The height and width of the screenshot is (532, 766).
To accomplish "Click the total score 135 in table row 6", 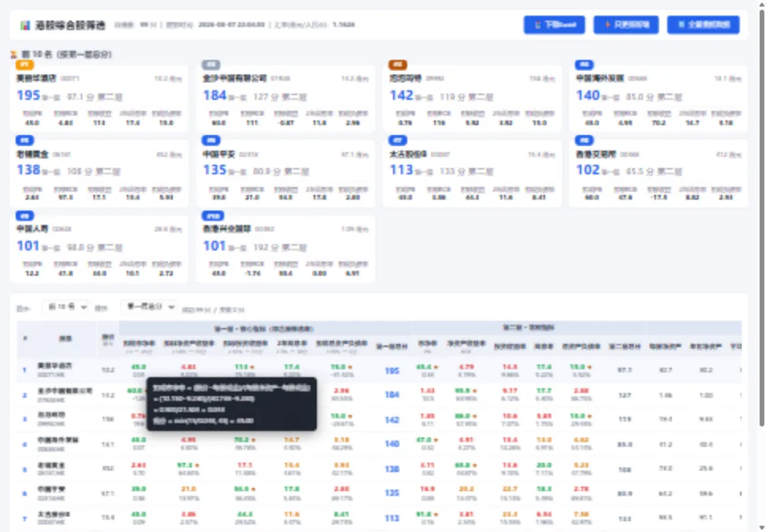I will tap(392, 494).
